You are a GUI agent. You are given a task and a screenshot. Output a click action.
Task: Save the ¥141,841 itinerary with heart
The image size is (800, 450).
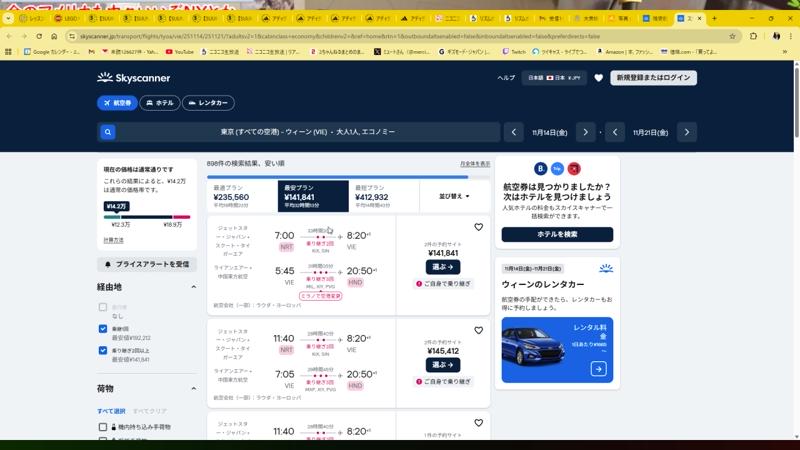[479, 227]
